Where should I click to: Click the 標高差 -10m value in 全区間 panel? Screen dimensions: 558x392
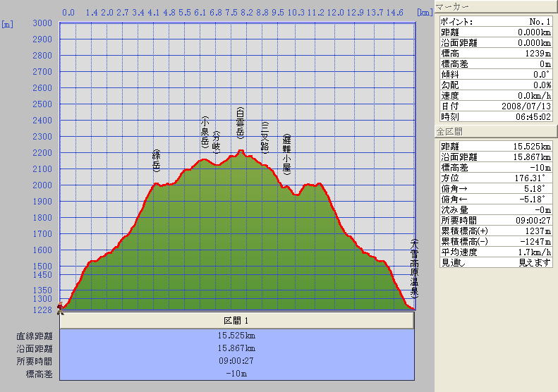[540, 168]
